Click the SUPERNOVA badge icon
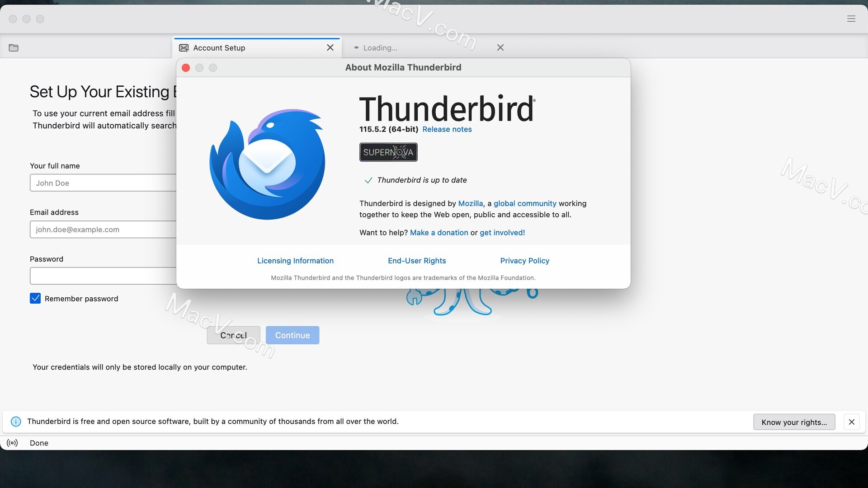Screen dimensions: 868x488 [388, 152]
